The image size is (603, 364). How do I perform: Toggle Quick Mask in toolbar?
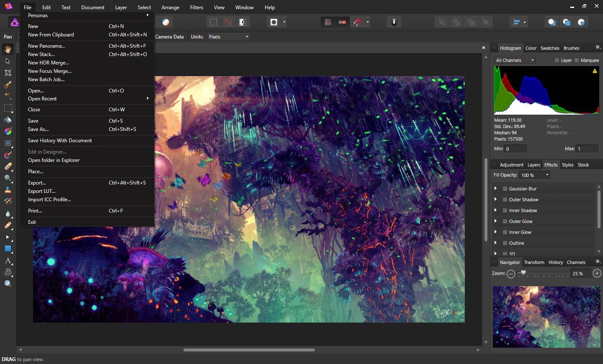pyautogui.click(x=274, y=22)
